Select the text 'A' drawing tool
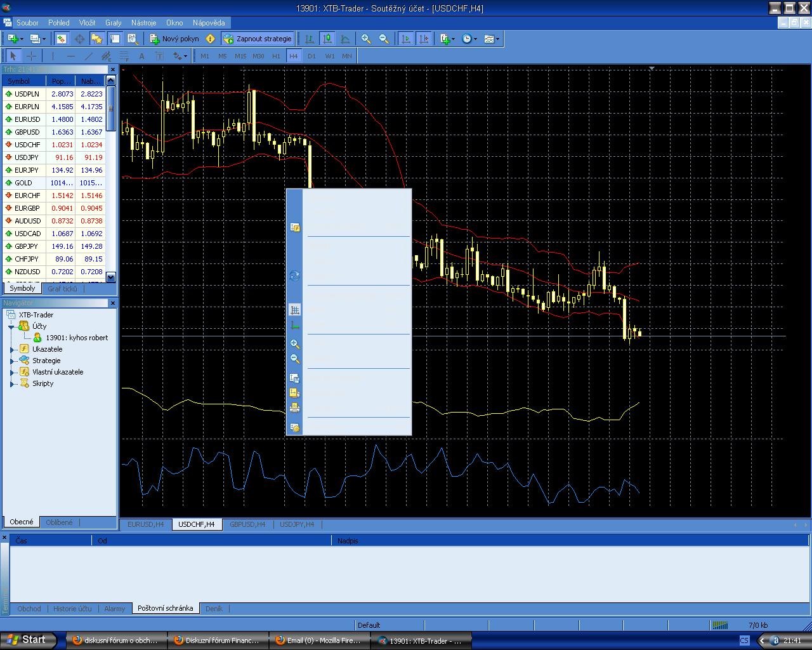Viewport: 812px width, 650px height. [x=141, y=56]
